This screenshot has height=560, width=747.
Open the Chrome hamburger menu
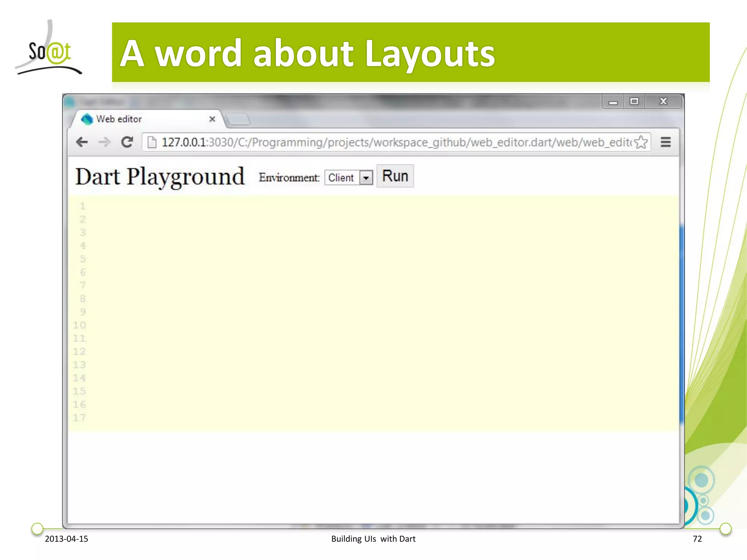tap(666, 142)
